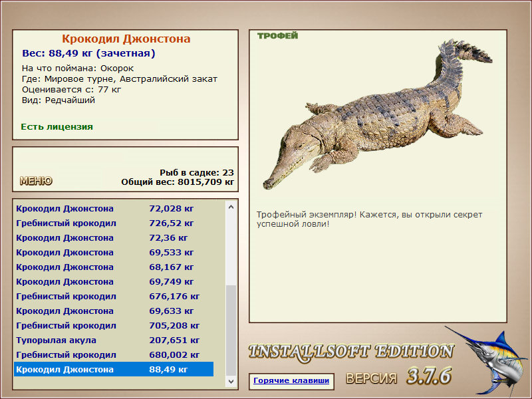The height and width of the screenshot is (399, 532).
Task: Select Крокодил Джонстона 69,533 кг entry
Action: click(x=114, y=253)
